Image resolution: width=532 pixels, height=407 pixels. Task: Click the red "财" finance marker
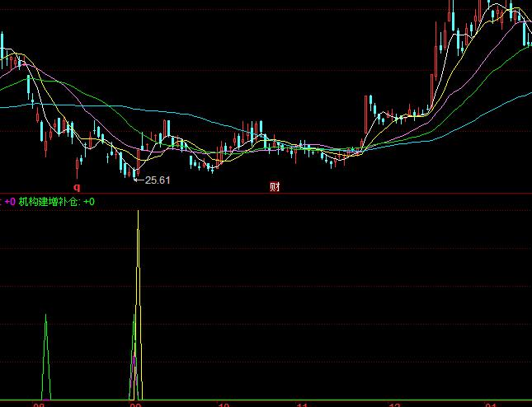pyautogui.click(x=275, y=186)
